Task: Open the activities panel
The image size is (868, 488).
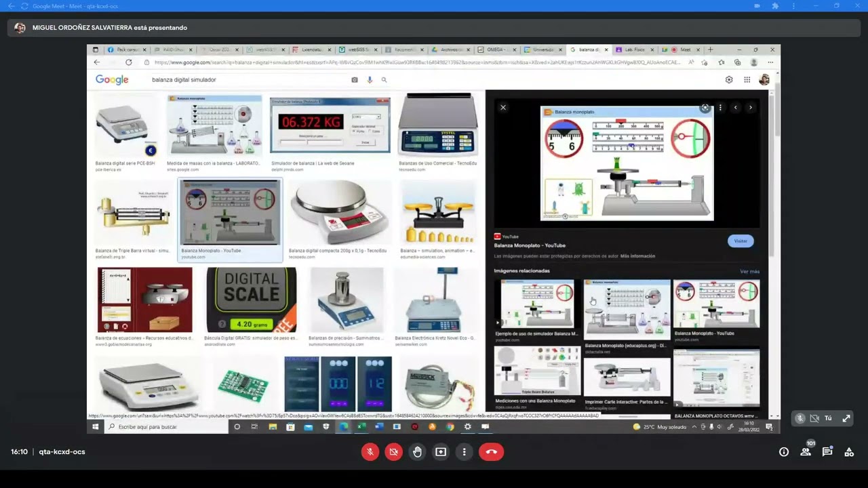Action: [849, 452]
